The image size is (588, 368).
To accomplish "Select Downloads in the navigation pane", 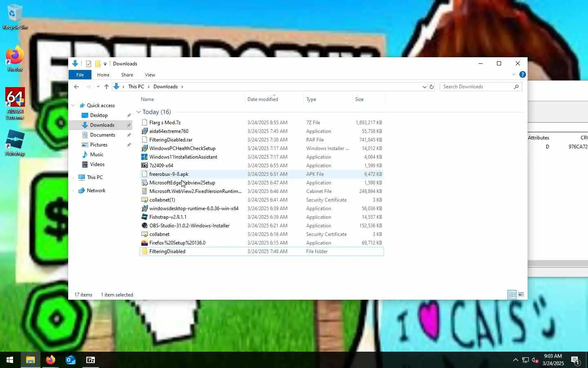I will (x=102, y=125).
